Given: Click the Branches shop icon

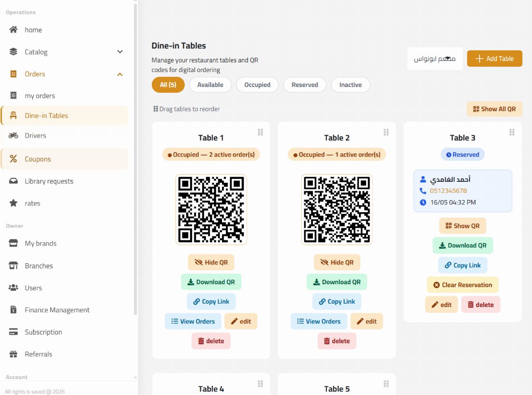Looking at the screenshot, I should 13,265.
